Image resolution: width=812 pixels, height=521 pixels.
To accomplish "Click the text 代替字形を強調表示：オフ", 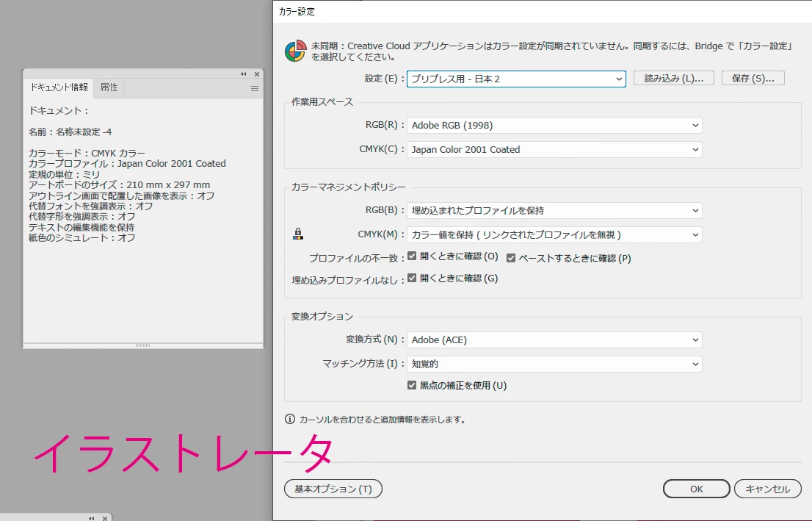I will click(x=81, y=216).
